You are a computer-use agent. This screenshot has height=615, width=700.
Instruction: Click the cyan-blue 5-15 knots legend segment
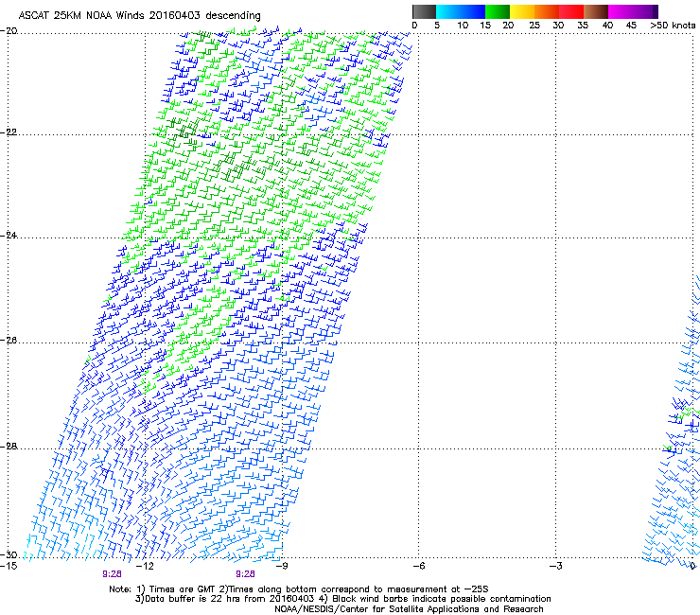(x=461, y=11)
